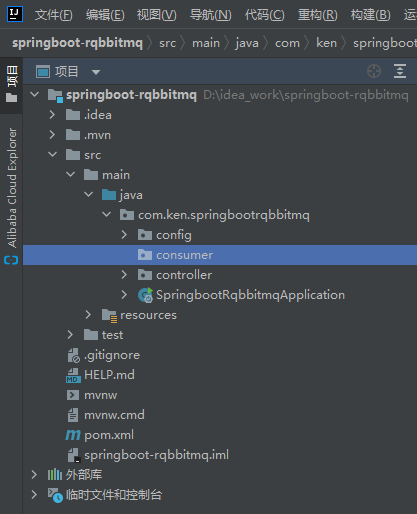Click the com.ken.springbootrqbbitmq package icon
The width and height of the screenshot is (417, 514).
tap(127, 215)
